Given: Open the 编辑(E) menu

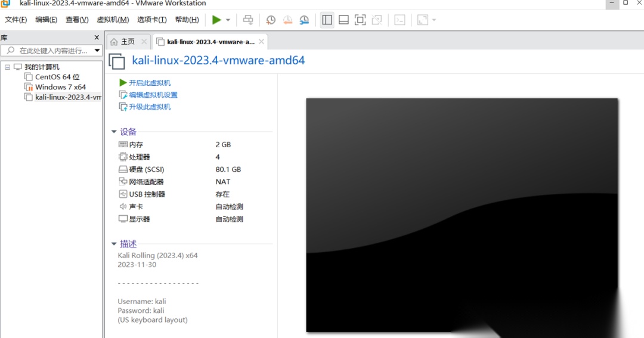Looking at the screenshot, I should pos(46,20).
